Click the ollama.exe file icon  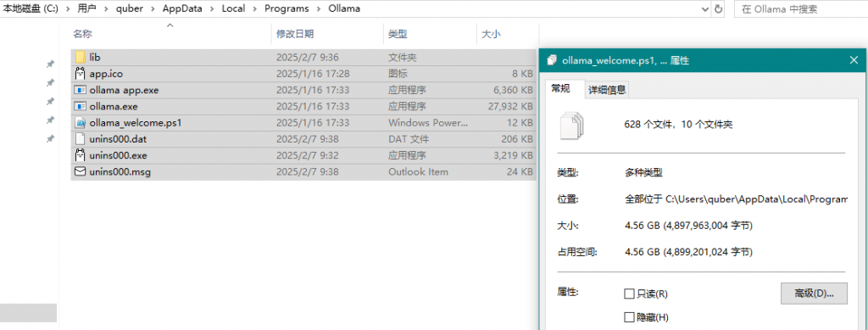[x=80, y=106]
